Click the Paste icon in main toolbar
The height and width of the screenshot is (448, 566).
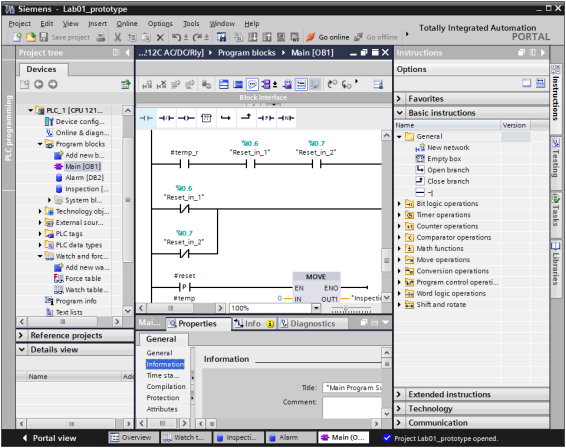[146, 37]
